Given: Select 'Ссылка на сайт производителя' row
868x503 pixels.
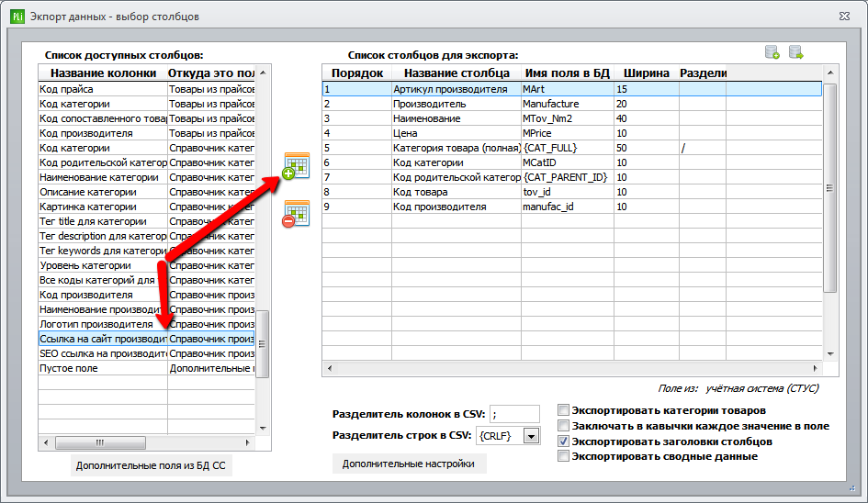Looking at the screenshot, I should 146,339.
